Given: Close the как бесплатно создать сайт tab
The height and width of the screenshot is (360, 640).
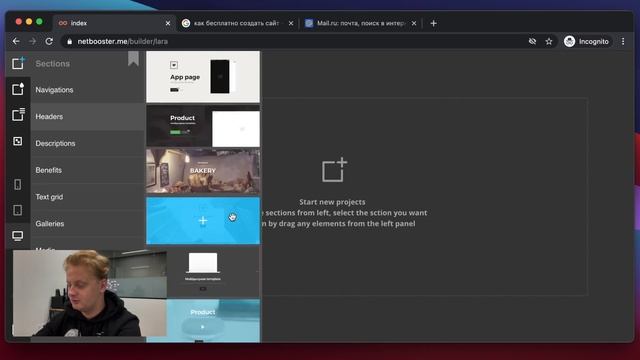Looking at the screenshot, I should (x=291, y=24).
